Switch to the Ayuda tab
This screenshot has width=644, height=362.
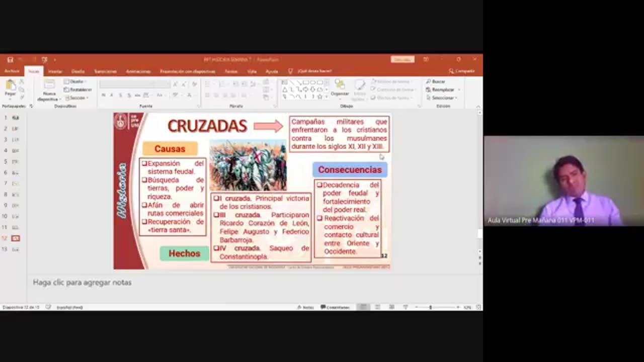[272, 71]
